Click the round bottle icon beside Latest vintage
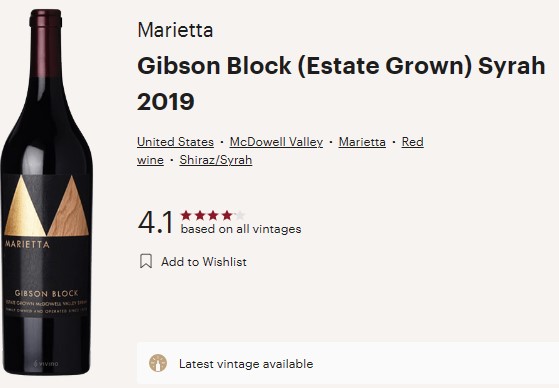 158,363
